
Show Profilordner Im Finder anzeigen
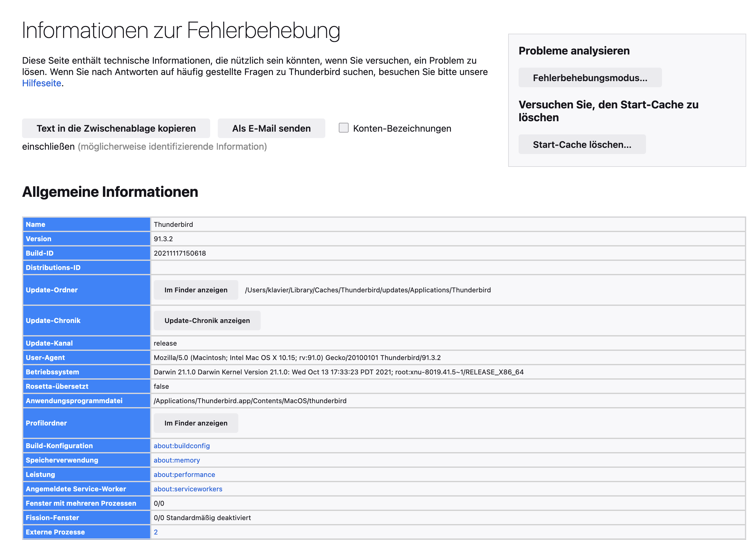coord(196,423)
